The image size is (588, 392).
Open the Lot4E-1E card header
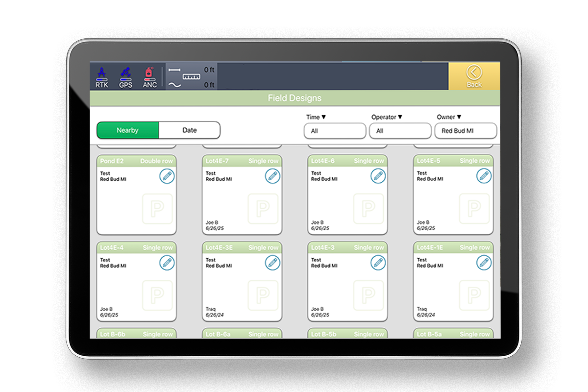pos(453,248)
